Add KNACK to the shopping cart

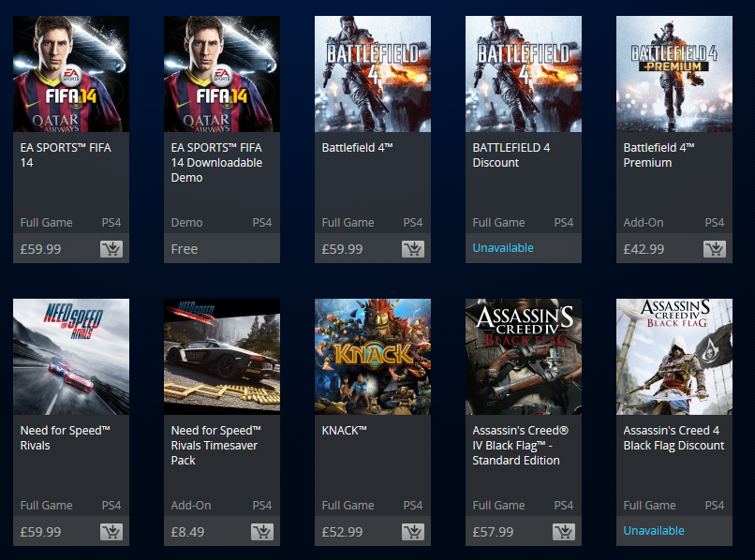[x=413, y=532]
